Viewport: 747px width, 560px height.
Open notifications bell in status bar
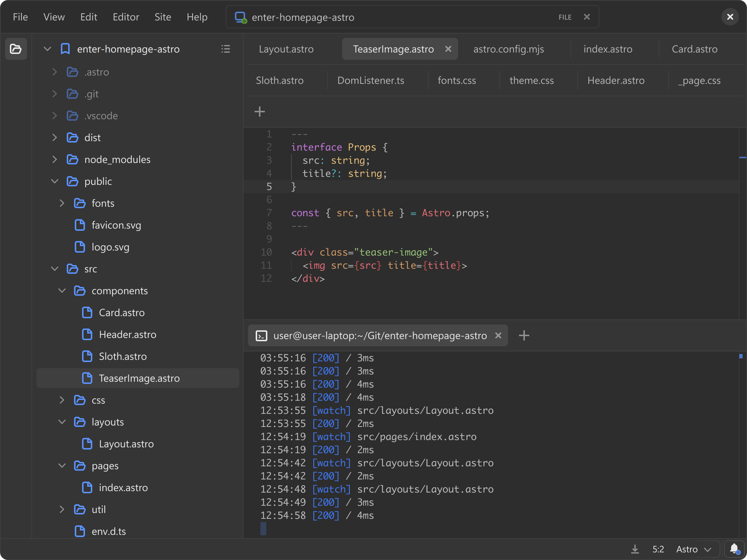(x=734, y=549)
